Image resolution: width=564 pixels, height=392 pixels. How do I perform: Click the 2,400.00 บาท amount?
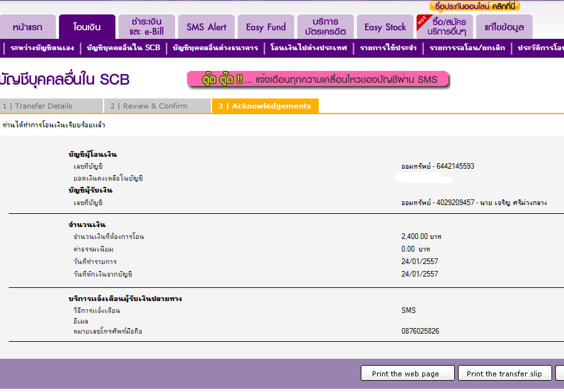[x=421, y=236]
